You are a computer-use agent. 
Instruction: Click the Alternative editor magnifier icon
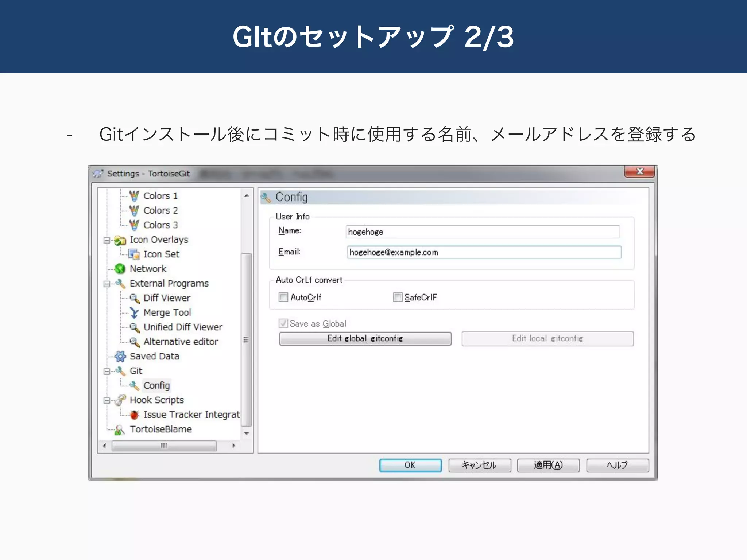135,342
